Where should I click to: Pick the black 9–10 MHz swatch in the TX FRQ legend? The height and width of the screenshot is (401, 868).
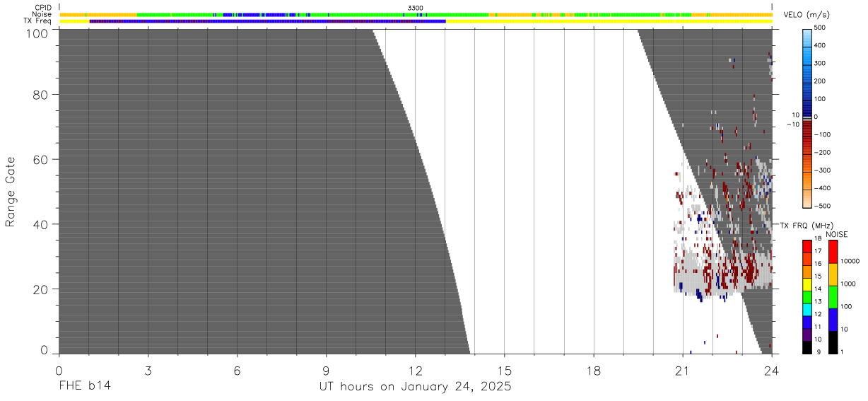pyautogui.click(x=807, y=347)
